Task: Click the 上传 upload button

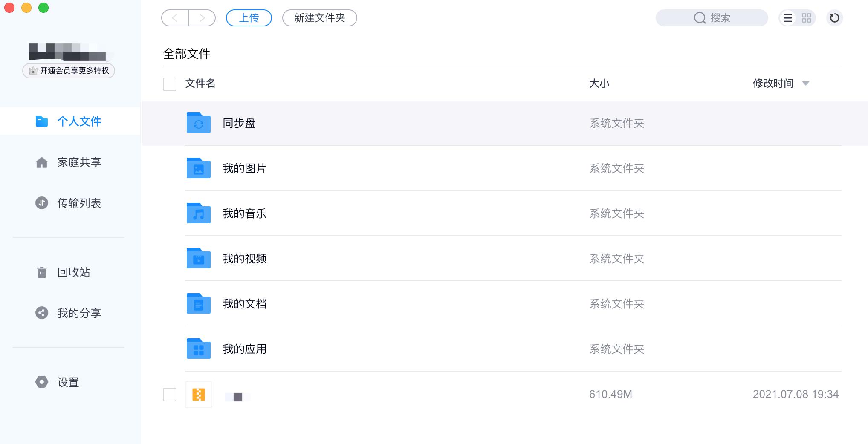Action: tap(249, 18)
